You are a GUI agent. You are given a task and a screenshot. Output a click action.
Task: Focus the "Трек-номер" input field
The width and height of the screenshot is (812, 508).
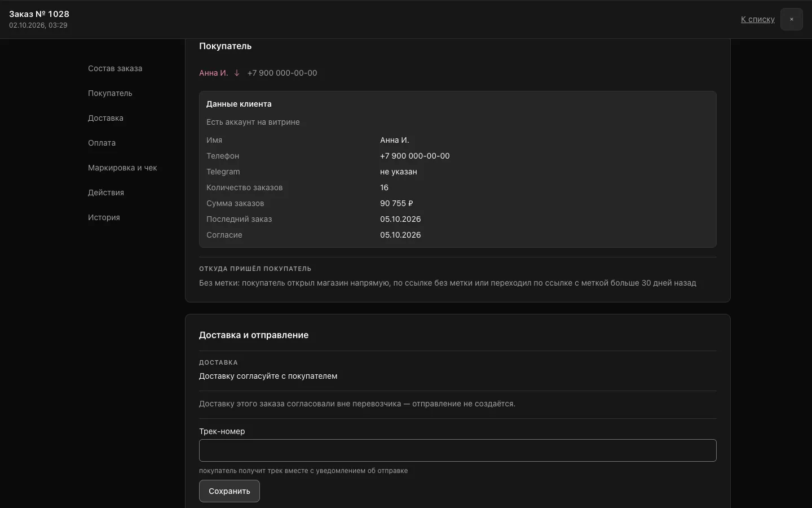(458, 450)
